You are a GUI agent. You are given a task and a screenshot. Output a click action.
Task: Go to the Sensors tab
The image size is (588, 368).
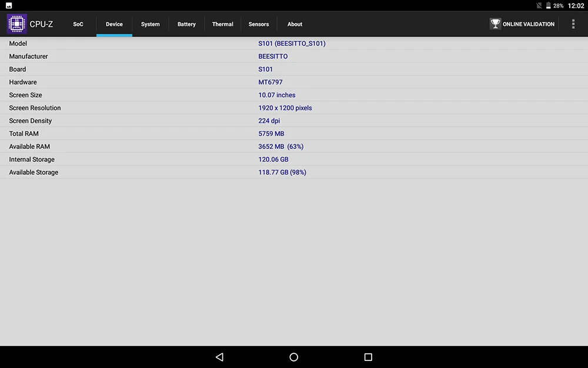tap(259, 24)
